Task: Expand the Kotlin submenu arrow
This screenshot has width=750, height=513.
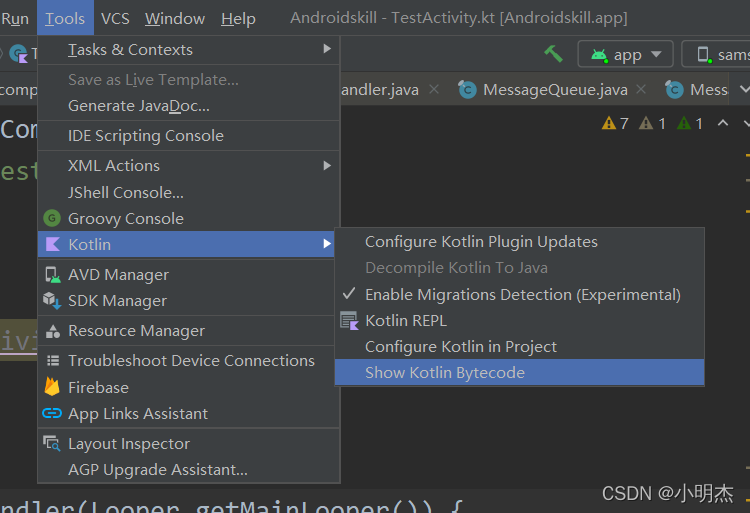Action: pos(327,244)
